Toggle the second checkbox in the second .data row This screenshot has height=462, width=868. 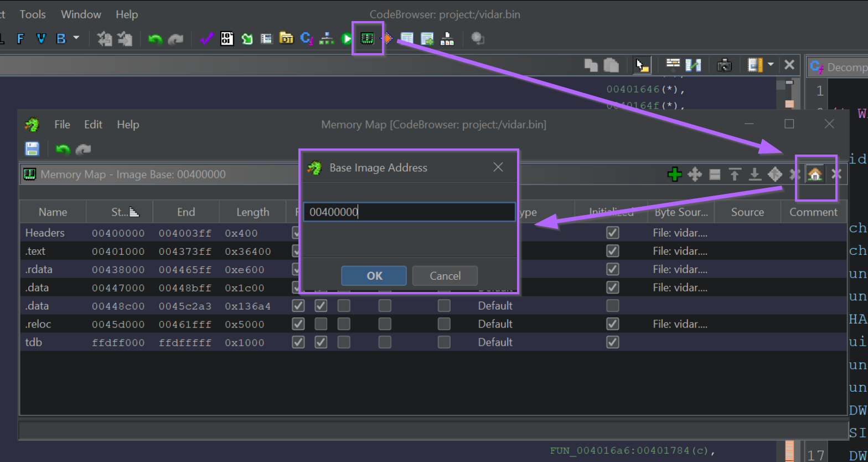(321, 305)
